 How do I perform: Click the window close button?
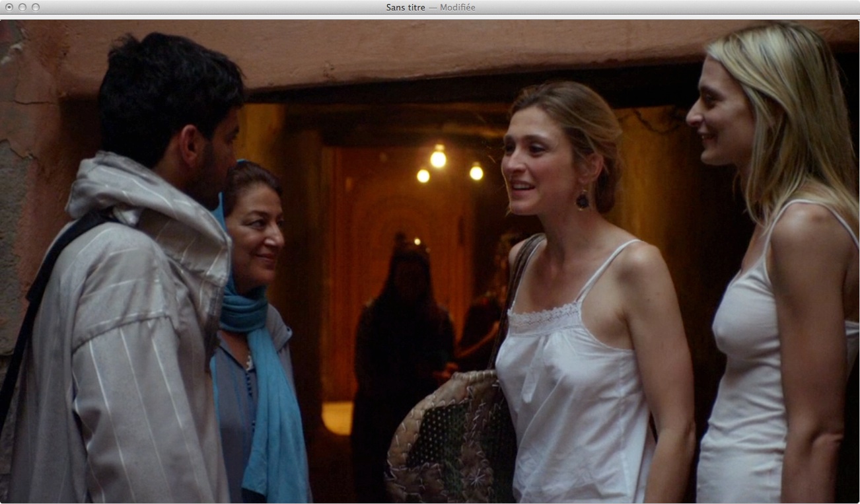[x=9, y=7]
